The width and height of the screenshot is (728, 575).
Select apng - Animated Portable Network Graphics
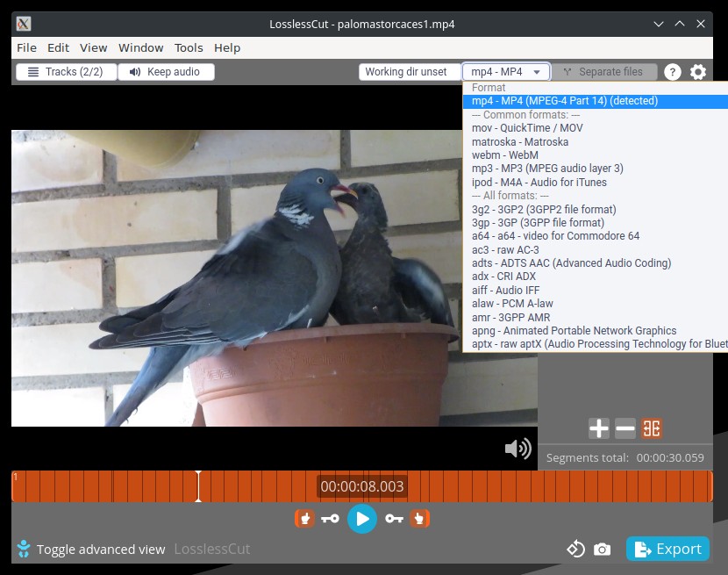click(x=596, y=330)
